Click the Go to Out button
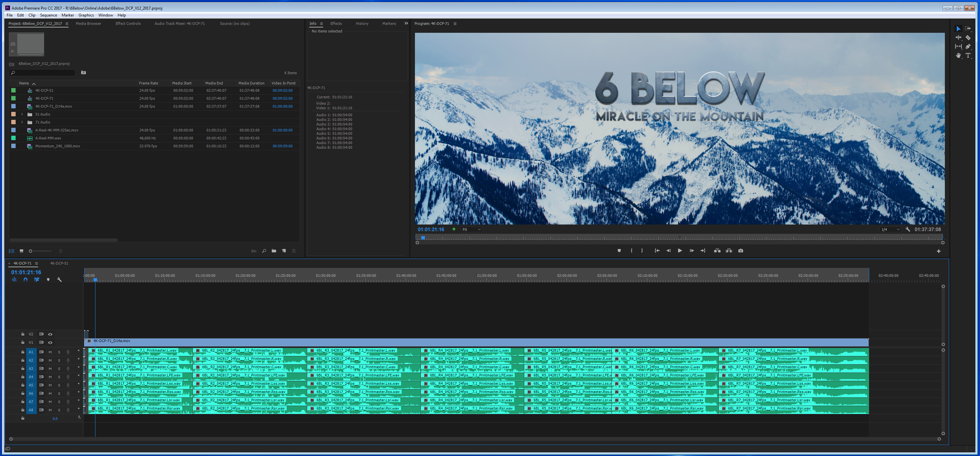 703,251
